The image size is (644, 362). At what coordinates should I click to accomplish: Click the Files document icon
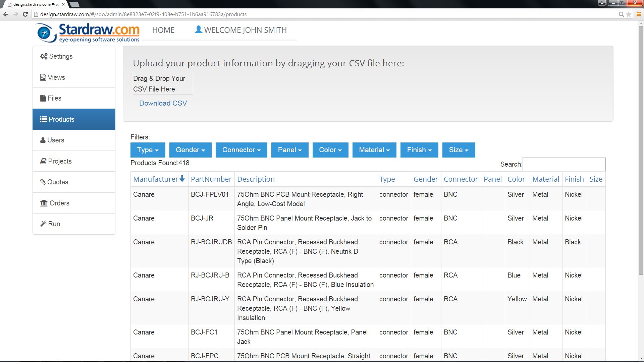(x=43, y=98)
